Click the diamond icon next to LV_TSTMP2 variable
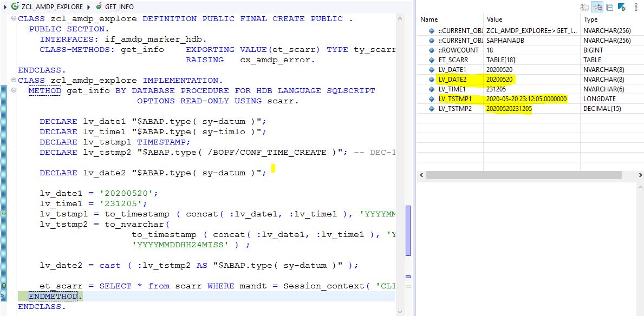 click(432, 109)
